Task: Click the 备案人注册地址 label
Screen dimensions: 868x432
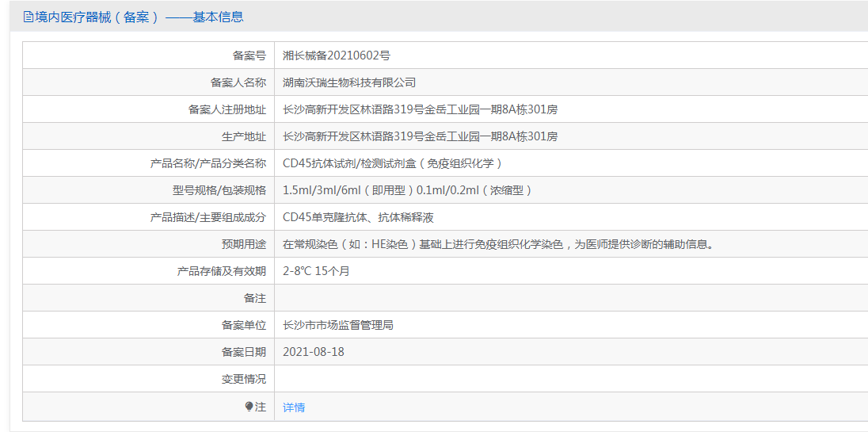Action: tap(227, 109)
